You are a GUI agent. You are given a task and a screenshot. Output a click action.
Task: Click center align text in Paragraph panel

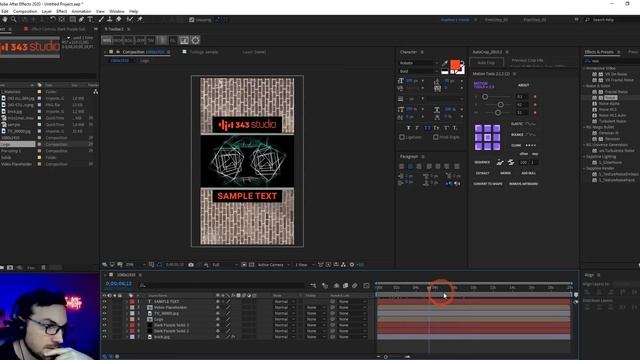pos(410,167)
